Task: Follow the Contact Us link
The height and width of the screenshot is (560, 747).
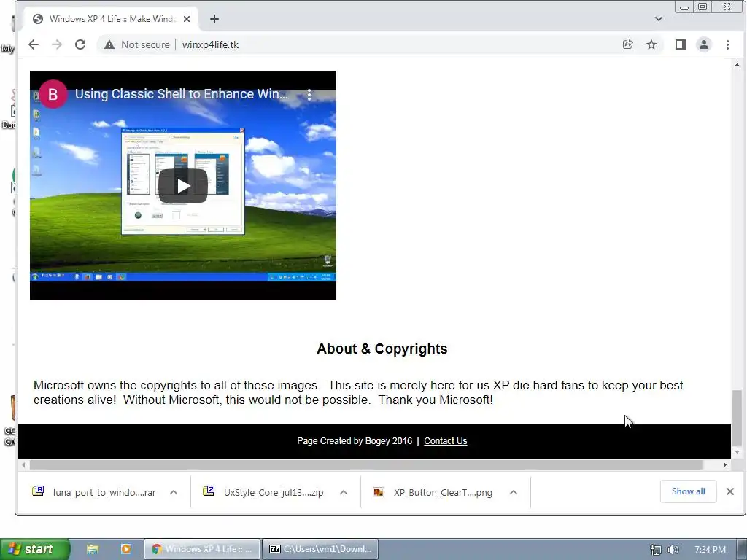Action: (x=446, y=441)
